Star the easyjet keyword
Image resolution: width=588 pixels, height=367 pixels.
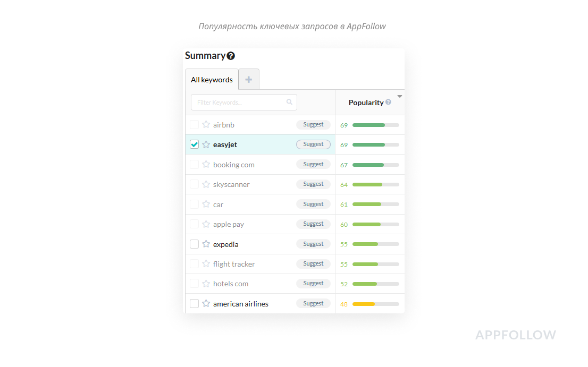pos(206,144)
